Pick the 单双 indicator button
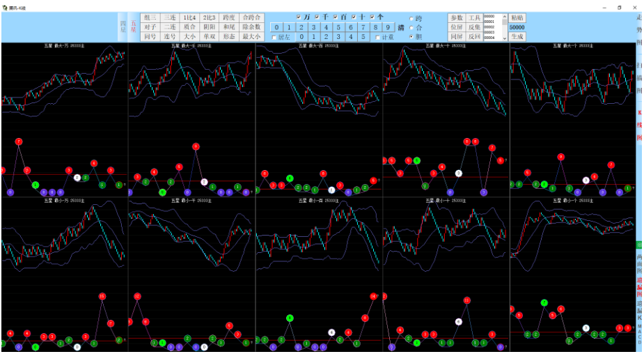The width and height of the screenshot is (644, 354). click(210, 36)
